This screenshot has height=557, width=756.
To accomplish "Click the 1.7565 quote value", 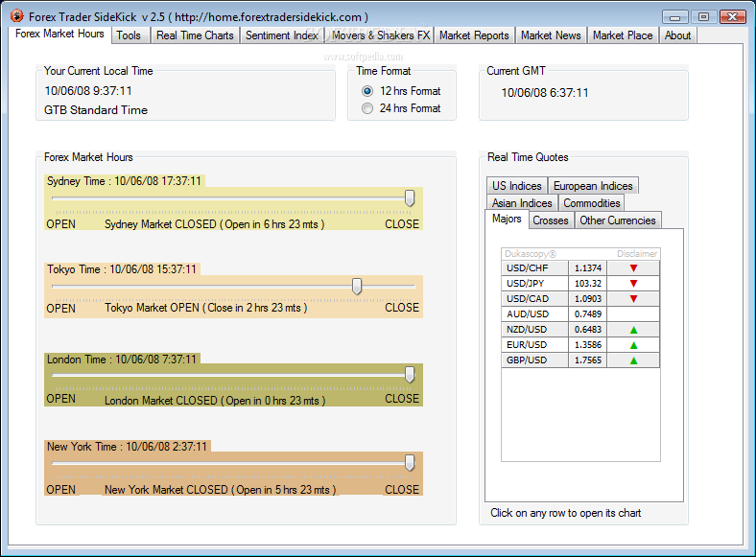I will [x=588, y=360].
